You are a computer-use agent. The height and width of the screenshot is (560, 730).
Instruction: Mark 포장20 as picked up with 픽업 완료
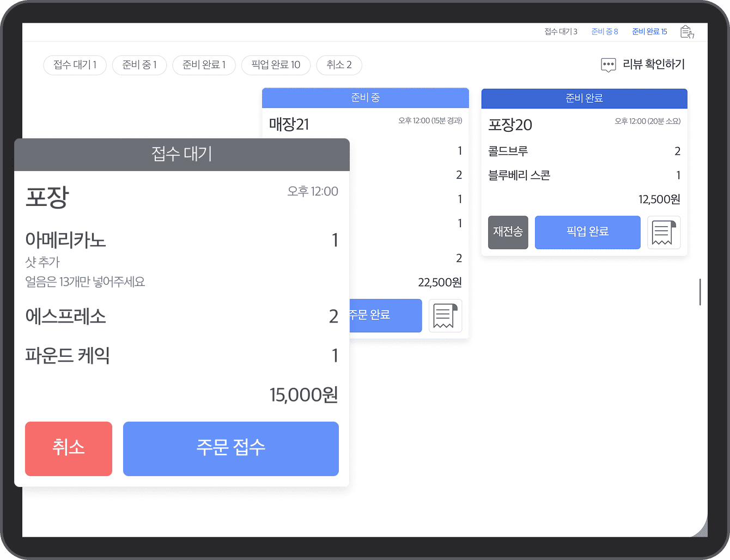587,232
